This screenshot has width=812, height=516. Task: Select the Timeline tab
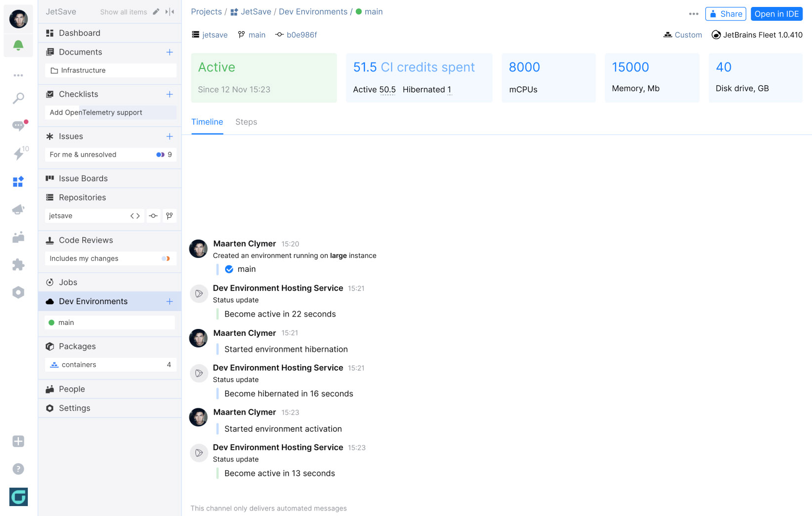[x=207, y=122]
